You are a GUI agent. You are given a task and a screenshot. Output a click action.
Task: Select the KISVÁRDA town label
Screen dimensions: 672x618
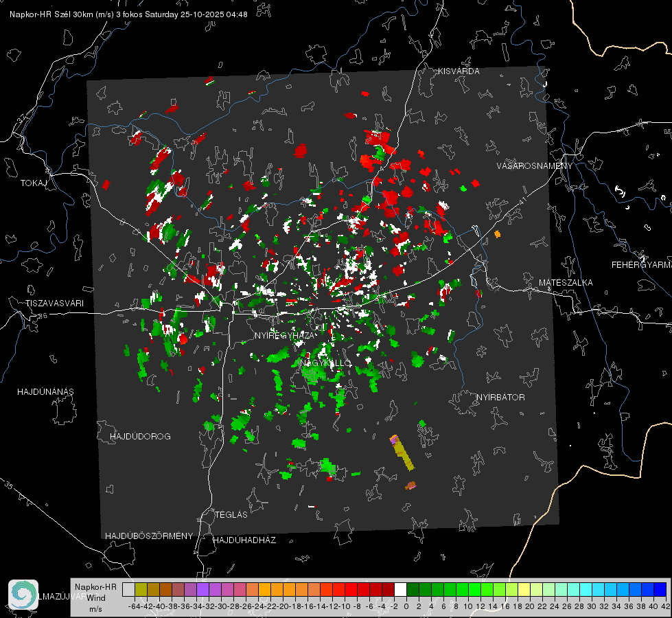(x=459, y=71)
